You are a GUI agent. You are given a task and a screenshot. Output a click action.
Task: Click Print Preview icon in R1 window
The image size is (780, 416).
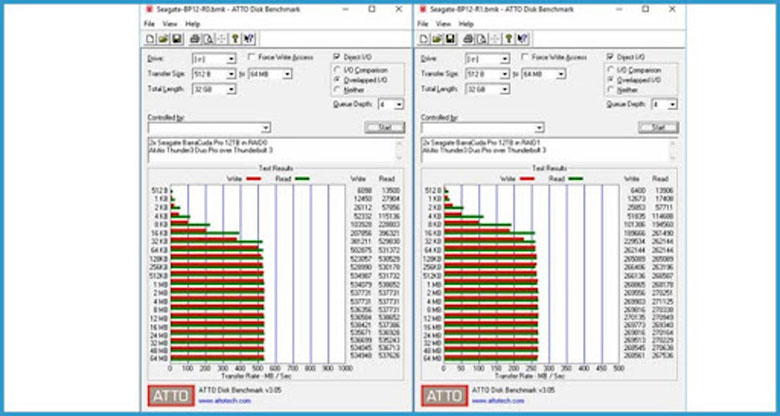[482, 39]
